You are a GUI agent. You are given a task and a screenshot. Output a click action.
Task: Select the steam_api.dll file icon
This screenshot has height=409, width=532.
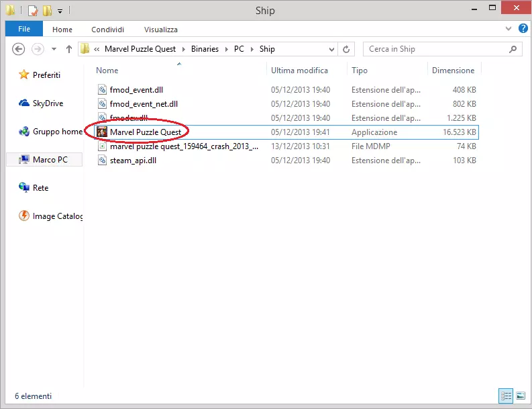tap(102, 161)
